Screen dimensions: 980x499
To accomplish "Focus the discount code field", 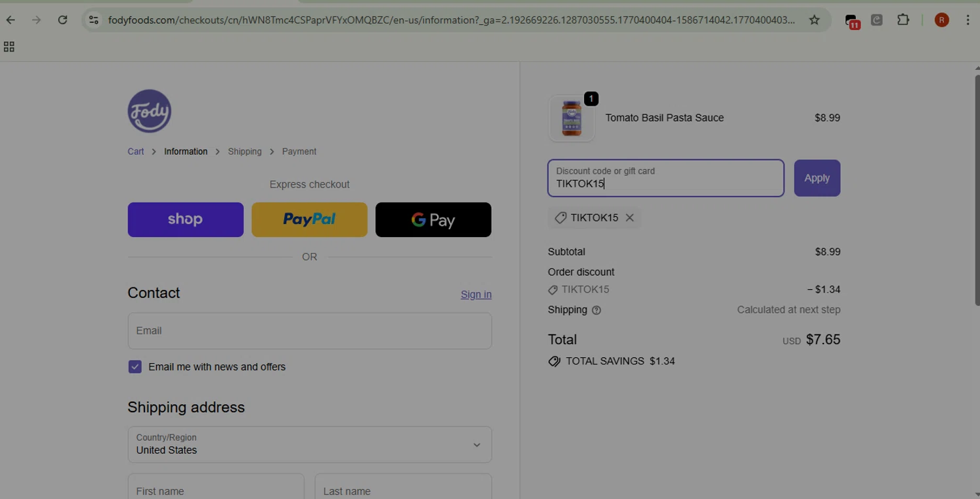I will coord(666,178).
